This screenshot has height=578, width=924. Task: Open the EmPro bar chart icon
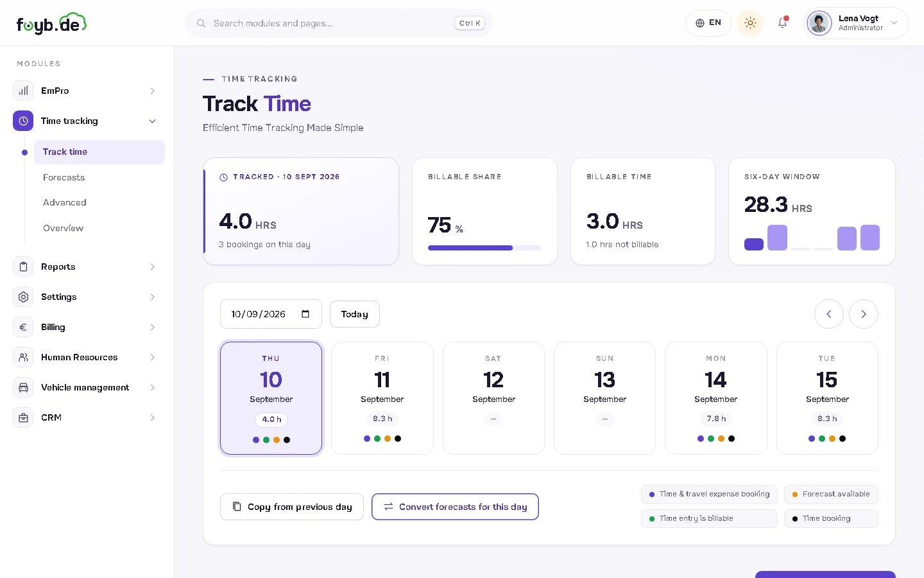[23, 91]
